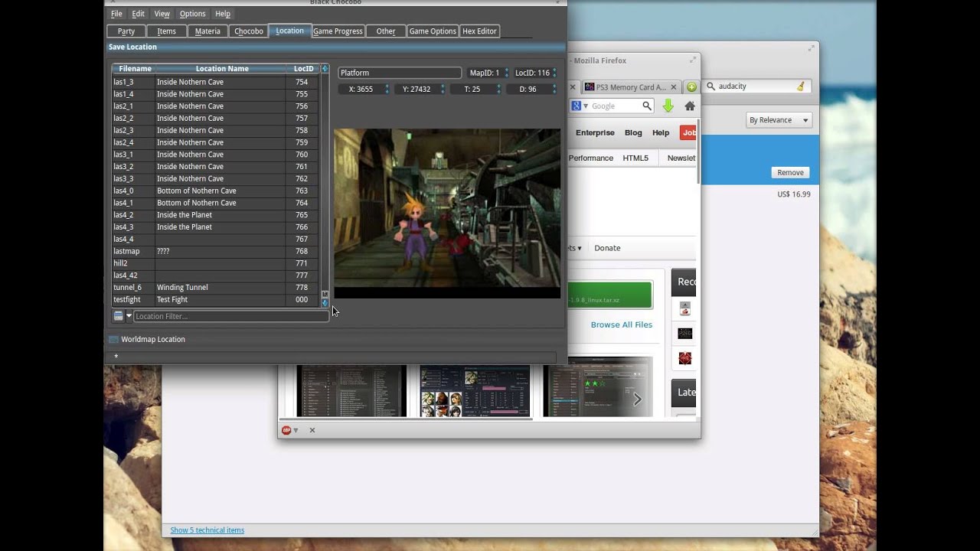Click the Firefox Google search magnifier icon
The height and width of the screenshot is (551, 980).
pyautogui.click(x=647, y=106)
